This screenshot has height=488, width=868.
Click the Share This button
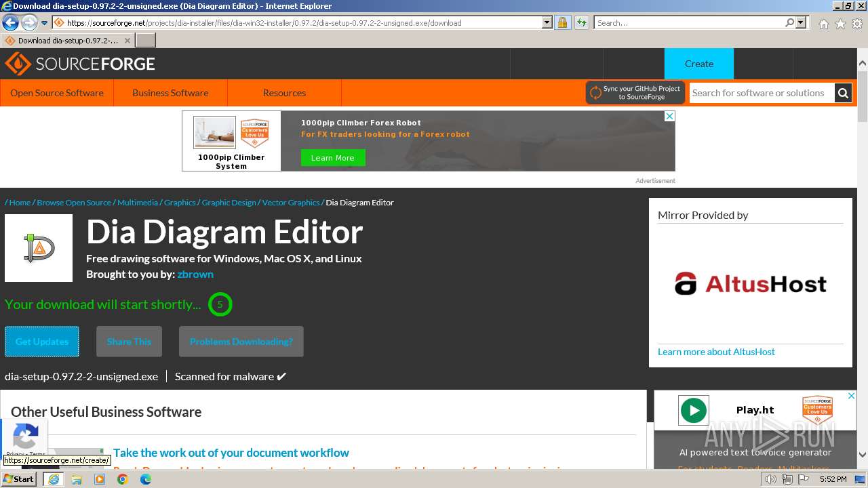[129, 342]
